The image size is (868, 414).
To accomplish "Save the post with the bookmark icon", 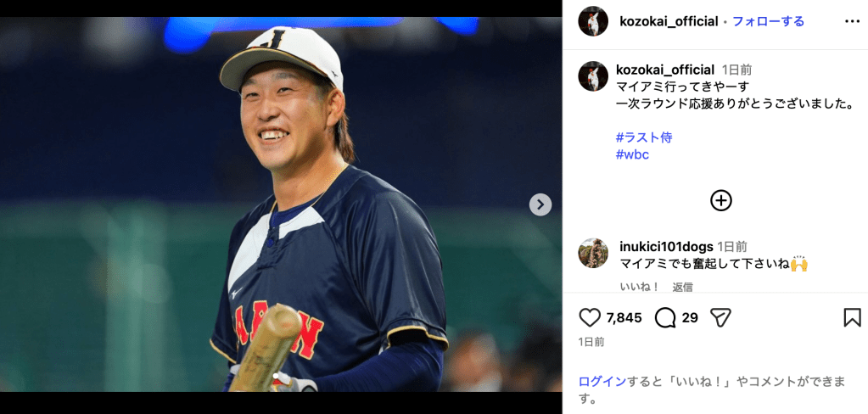I will [x=852, y=317].
